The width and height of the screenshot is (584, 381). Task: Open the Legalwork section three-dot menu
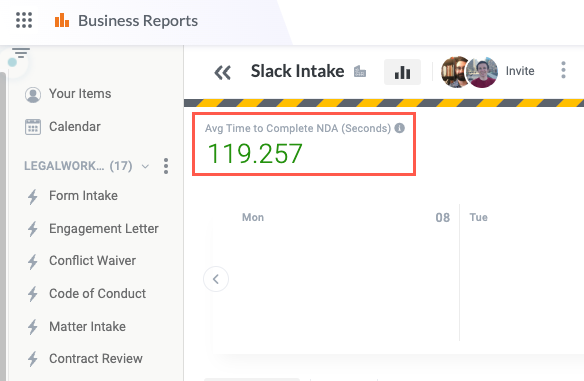(166, 166)
